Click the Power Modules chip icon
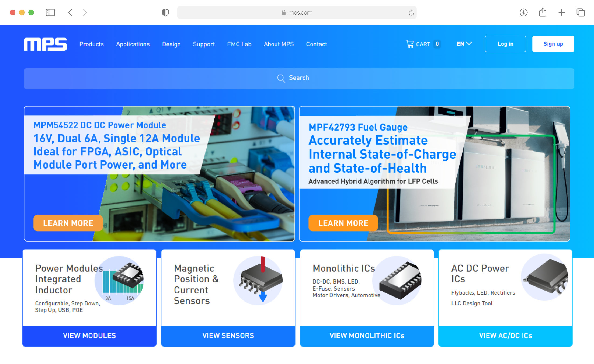594x364 pixels. [120, 280]
